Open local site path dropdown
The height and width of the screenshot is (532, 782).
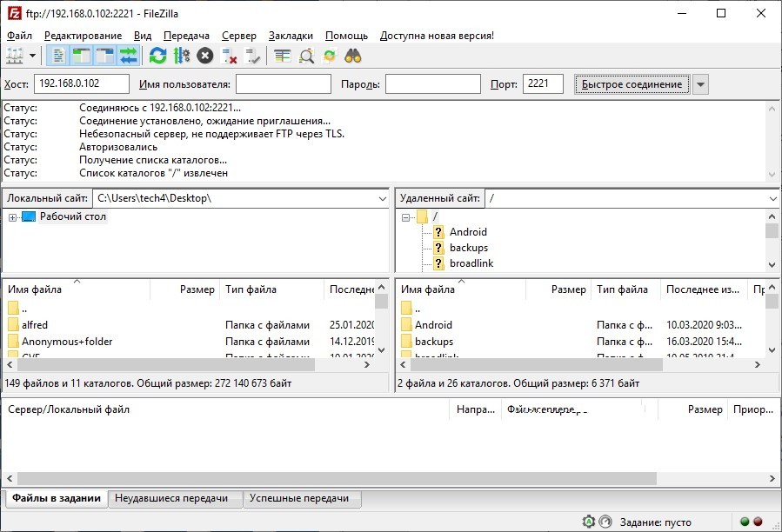(x=383, y=198)
